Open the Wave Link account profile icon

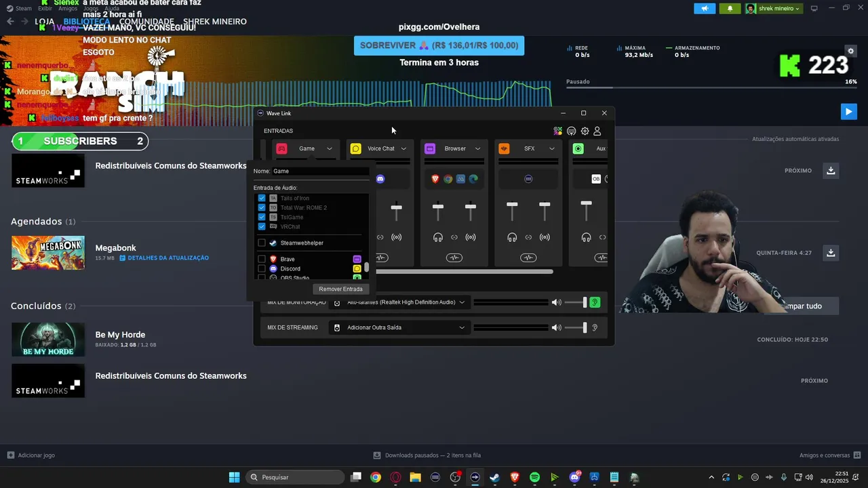pos(597,131)
